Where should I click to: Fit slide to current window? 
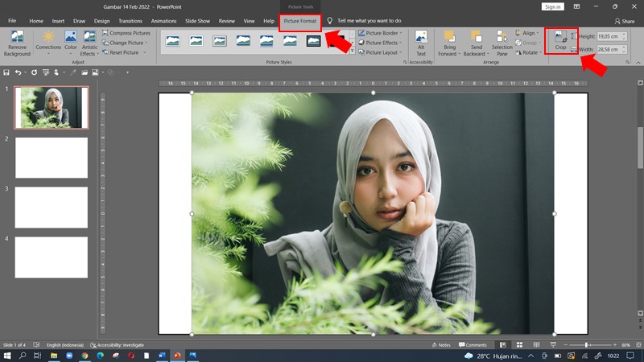pyautogui.click(x=638, y=345)
